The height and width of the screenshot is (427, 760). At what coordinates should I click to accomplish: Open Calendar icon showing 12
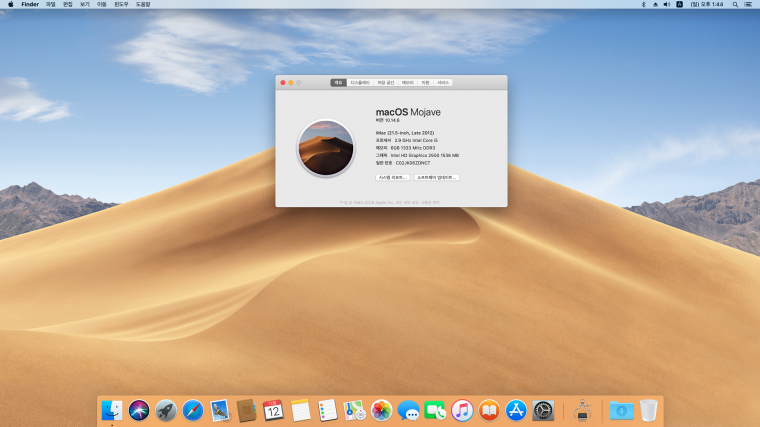(273, 411)
